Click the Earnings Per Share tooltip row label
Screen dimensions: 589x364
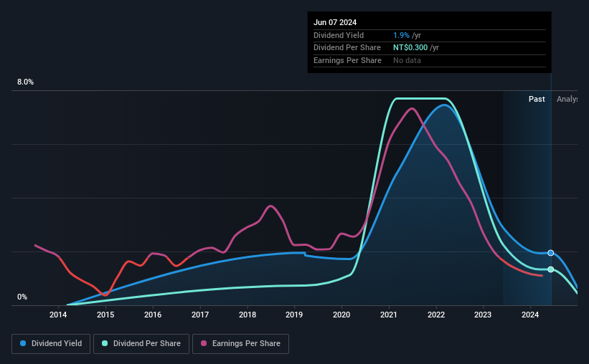[347, 60]
